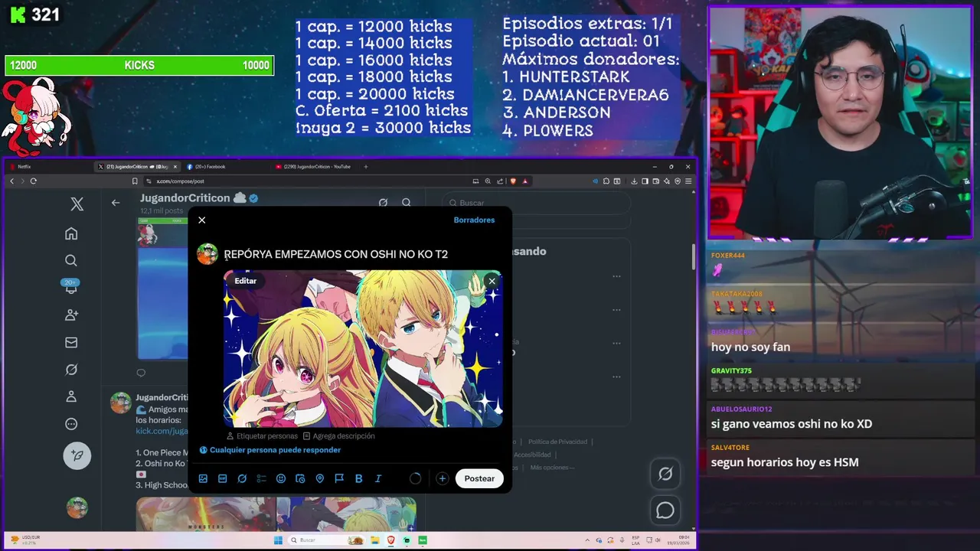Switch to the Facebook browser tab
This screenshot has width=980, height=551.
226,166
